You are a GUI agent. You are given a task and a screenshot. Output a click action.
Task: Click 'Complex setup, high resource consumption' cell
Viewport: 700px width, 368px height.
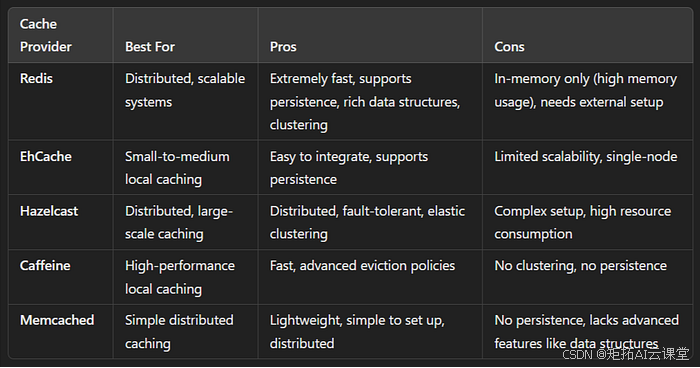[x=583, y=222]
